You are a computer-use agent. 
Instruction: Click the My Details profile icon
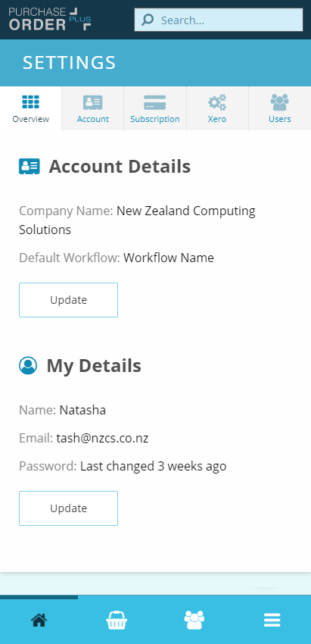pos(28,365)
